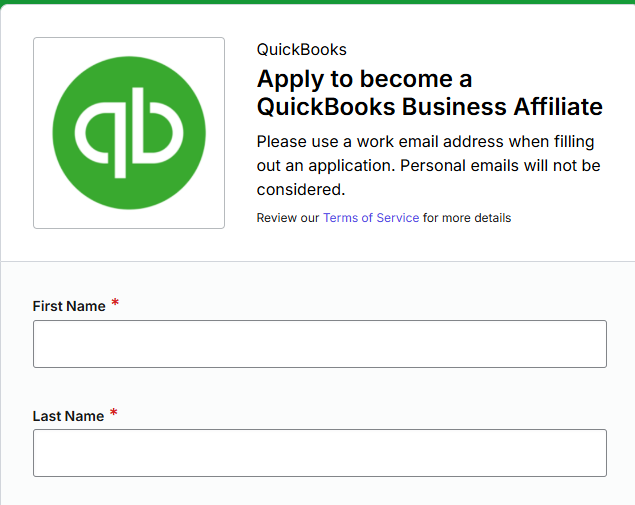Click the green bar at the page top
The height and width of the screenshot is (505, 635).
click(318, 2)
